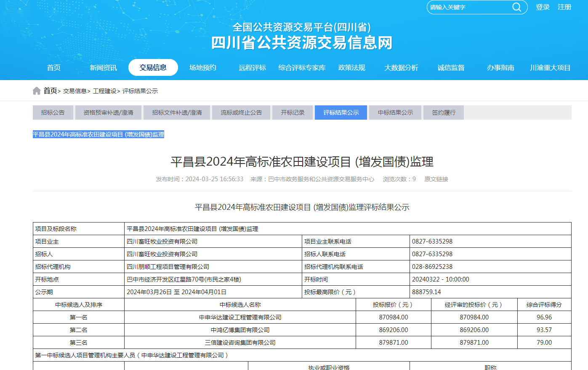This screenshot has height=370, width=588.
Task: Open 大数据分析 navigation item
Action: (x=401, y=67)
